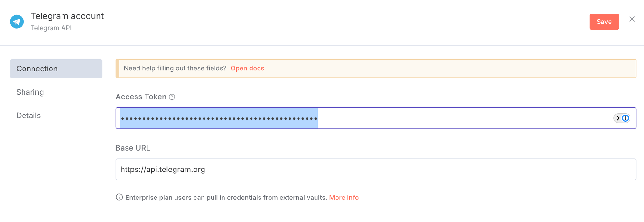Screen dimensions: 644x222
Task: Open the 1Password autofill icon
Action: (x=625, y=118)
